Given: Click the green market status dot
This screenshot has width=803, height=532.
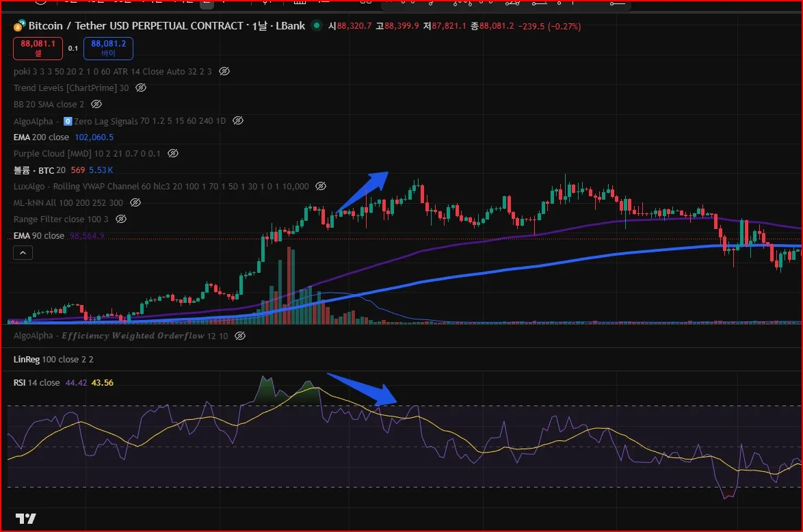Looking at the screenshot, I should tap(317, 25).
